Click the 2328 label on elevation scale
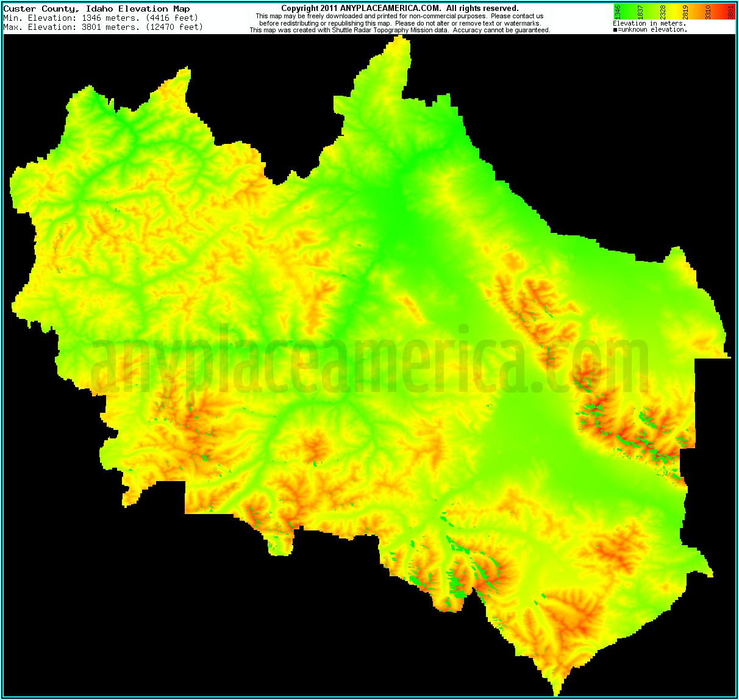This screenshot has width=739, height=700. [663, 12]
